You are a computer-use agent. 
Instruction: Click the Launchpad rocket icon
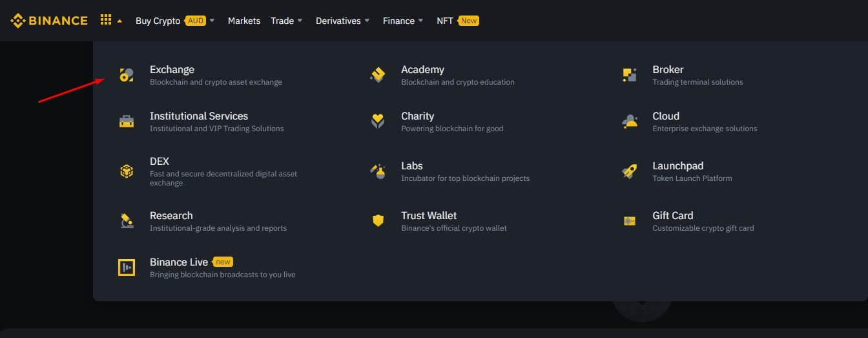[x=629, y=171]
